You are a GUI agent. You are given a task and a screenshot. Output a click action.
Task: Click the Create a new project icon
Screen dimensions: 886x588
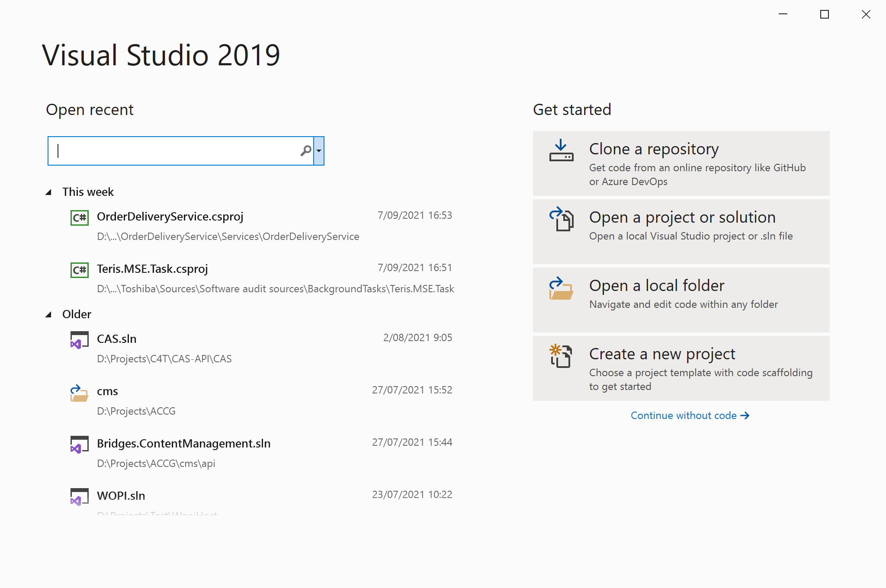coord(561,356)
